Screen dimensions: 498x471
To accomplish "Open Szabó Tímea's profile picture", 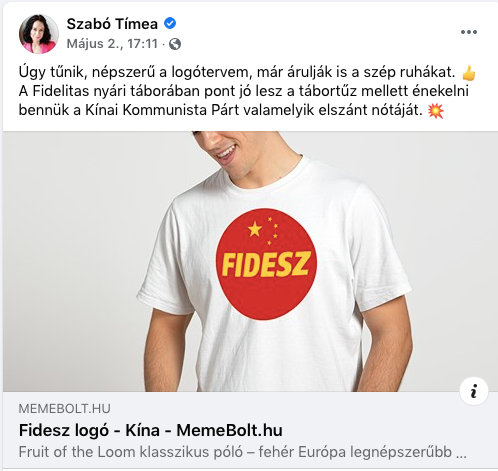I will point(39,34).
